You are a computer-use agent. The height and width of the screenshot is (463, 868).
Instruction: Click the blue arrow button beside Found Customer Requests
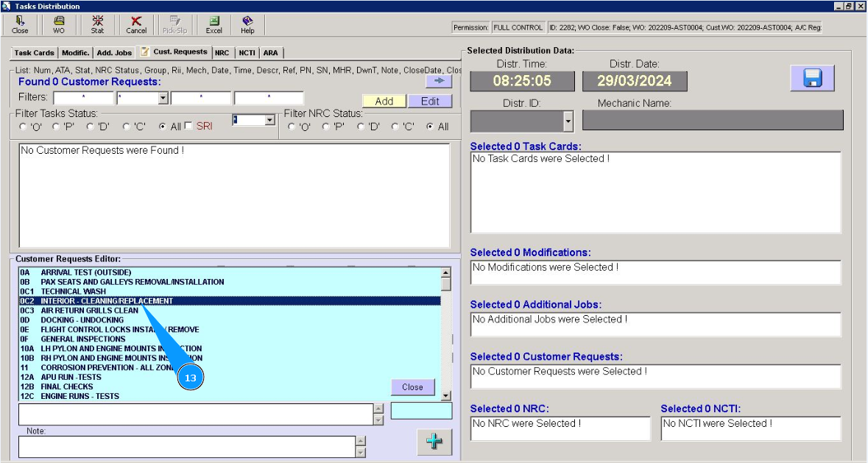(x=439, y=81)
